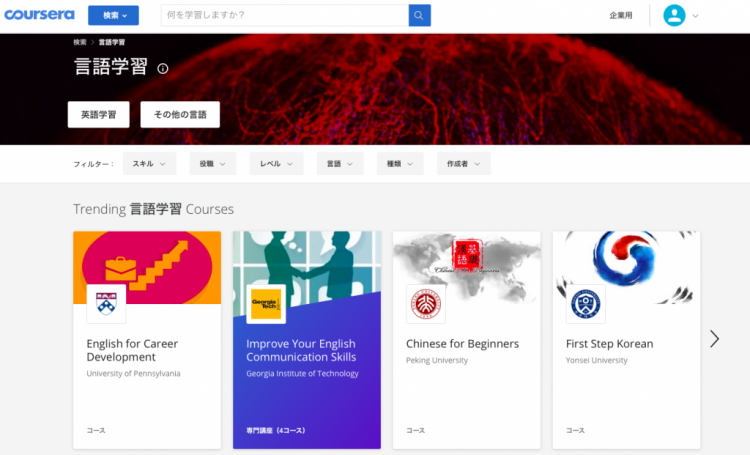Click the info icon beside 言語学習 heading
Screen dimensions: 750x455
coord(163,68)
